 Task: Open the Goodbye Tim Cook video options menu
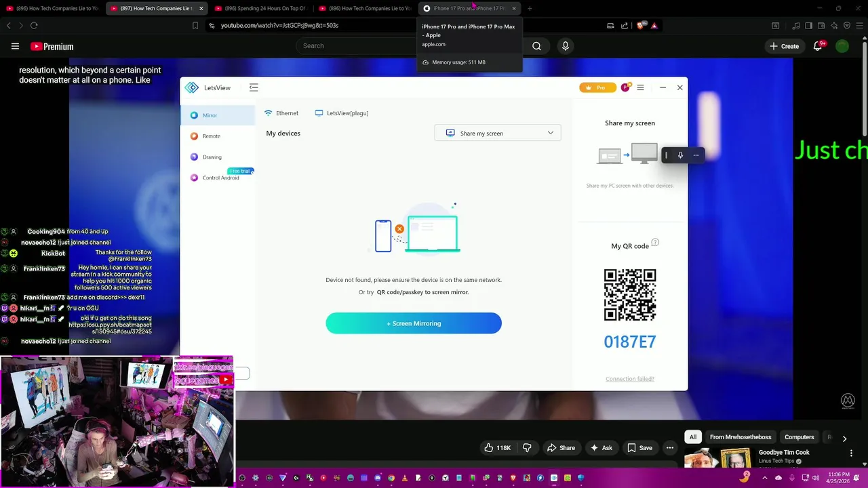point(851,453)
